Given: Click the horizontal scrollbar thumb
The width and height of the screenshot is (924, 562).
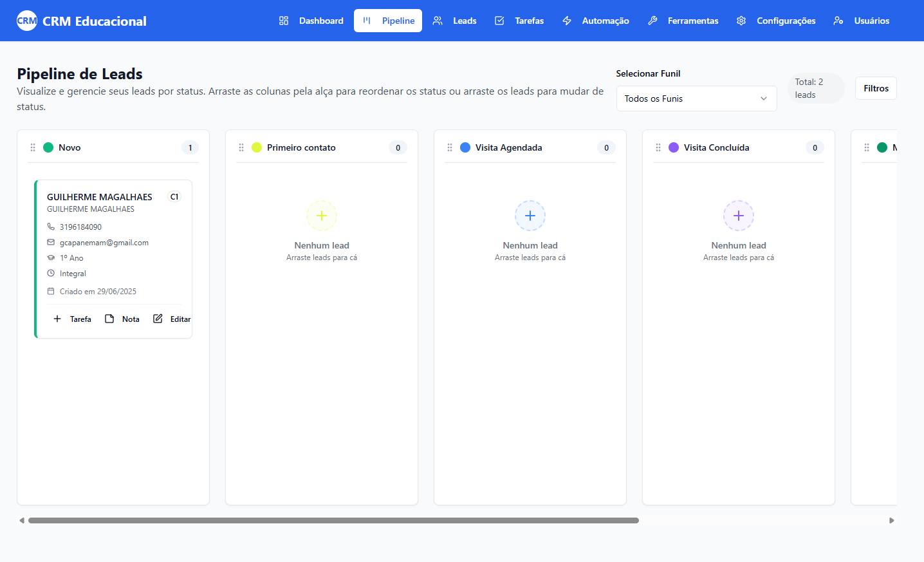Looking at the screenshot, I should click(x=333, y=520).
